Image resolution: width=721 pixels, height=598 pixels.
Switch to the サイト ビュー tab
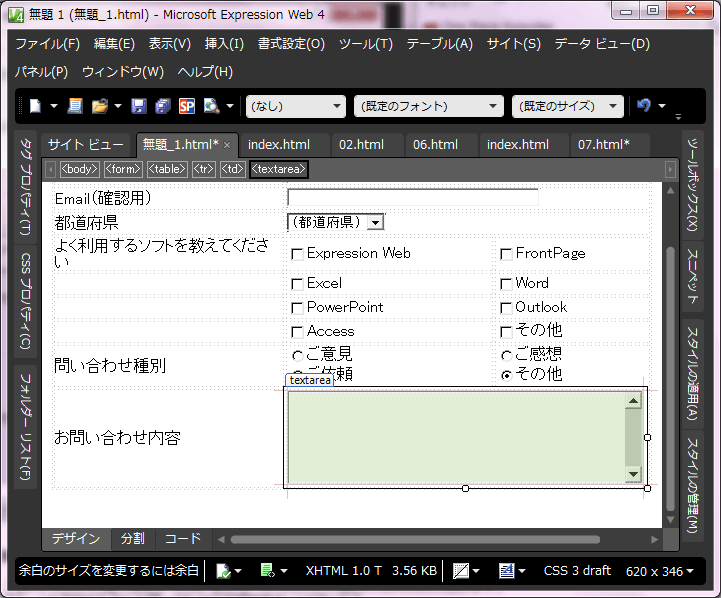[86, 145]
